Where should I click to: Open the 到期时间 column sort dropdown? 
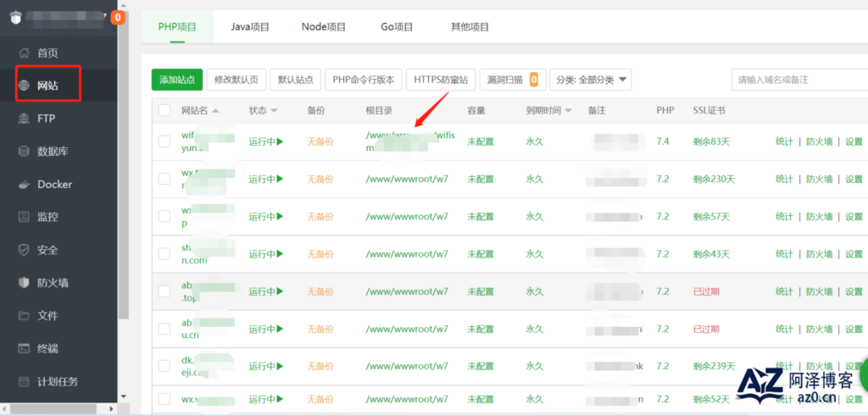[x=568, y=111]
